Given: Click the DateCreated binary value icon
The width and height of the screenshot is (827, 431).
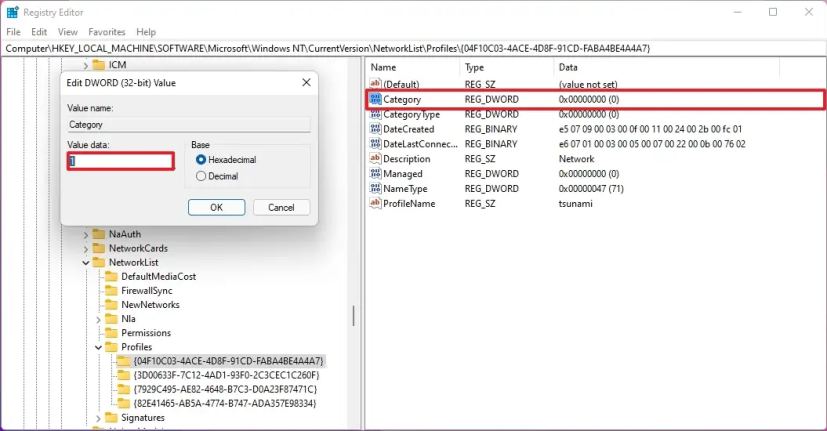Looking at the screenshot, I should (376, 129).
